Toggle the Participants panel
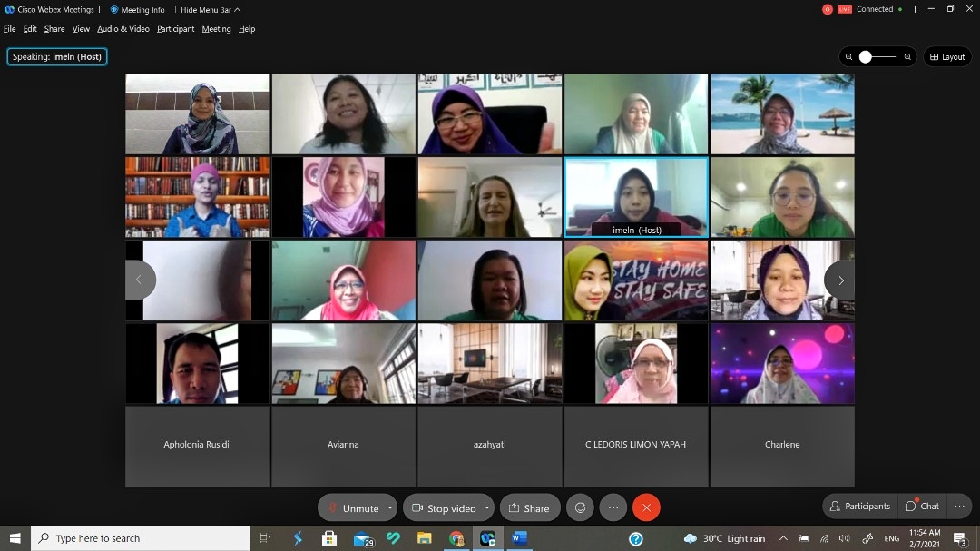Image resolution: width=980 pixels, height=551 pixels. pyautogui.click(x=858, y=507)
